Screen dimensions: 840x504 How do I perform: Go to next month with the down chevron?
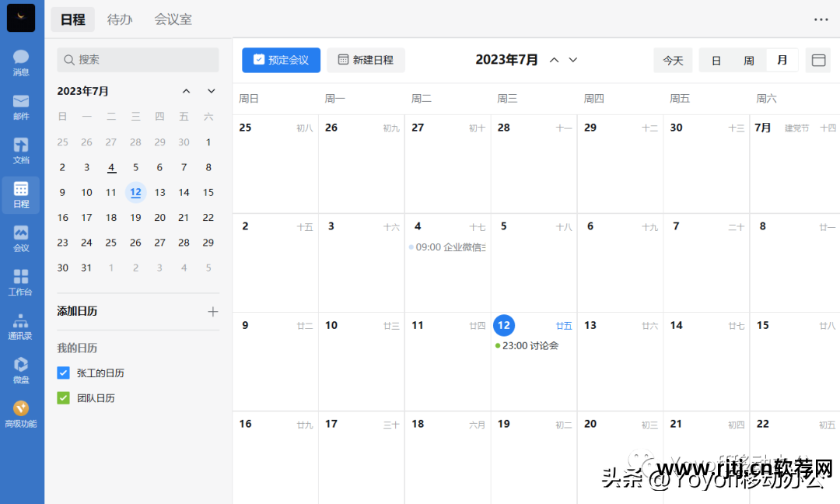(572, 59)
